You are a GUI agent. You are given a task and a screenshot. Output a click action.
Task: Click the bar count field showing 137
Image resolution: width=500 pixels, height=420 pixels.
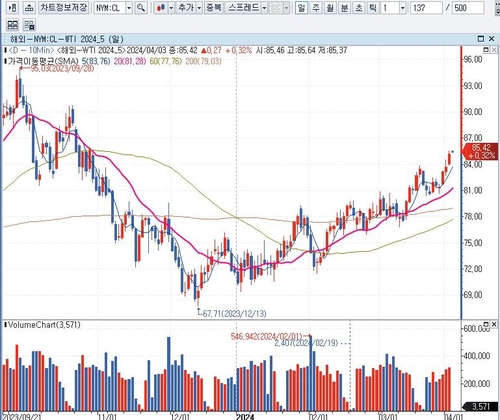pos(426,8)
